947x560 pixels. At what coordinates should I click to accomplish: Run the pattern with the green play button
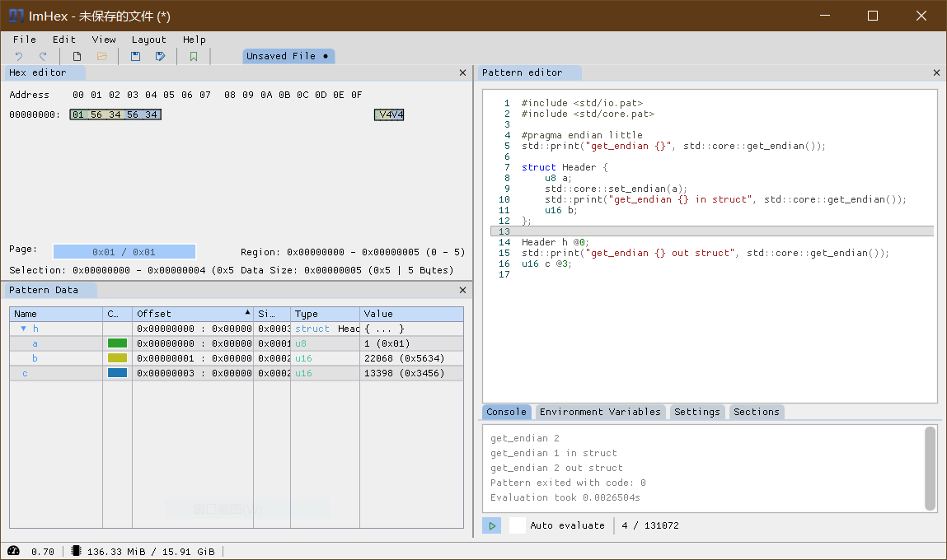click(x=491, y=525)
